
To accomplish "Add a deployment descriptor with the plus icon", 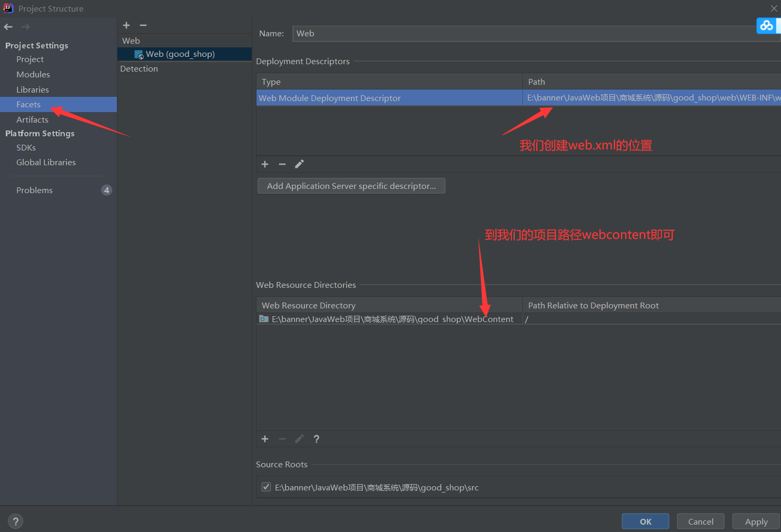I will (x=265, y=164).
